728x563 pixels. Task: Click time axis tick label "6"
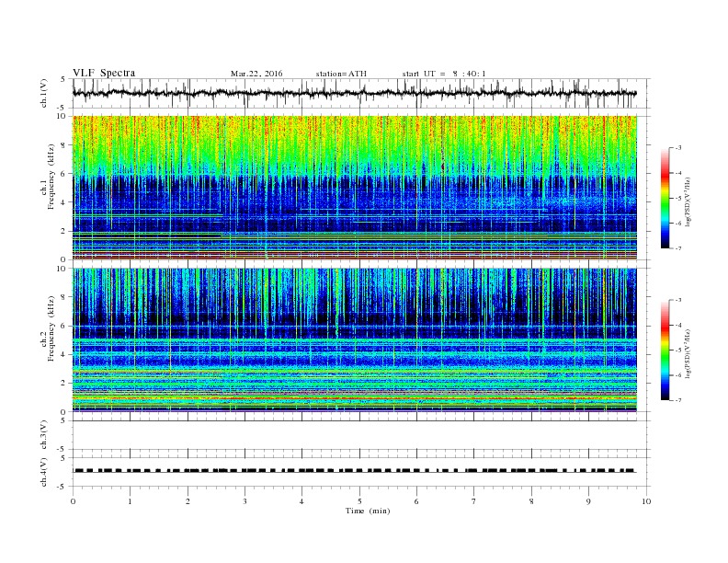click(416, 501)
